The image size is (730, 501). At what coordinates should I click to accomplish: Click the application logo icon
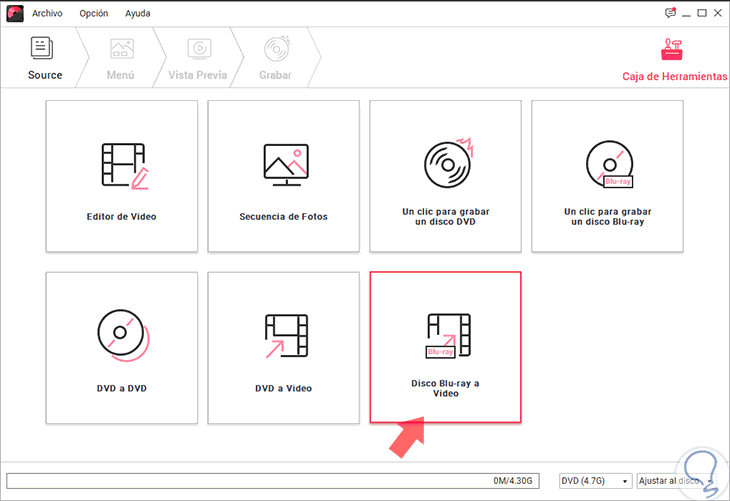(x=15, y=14)
